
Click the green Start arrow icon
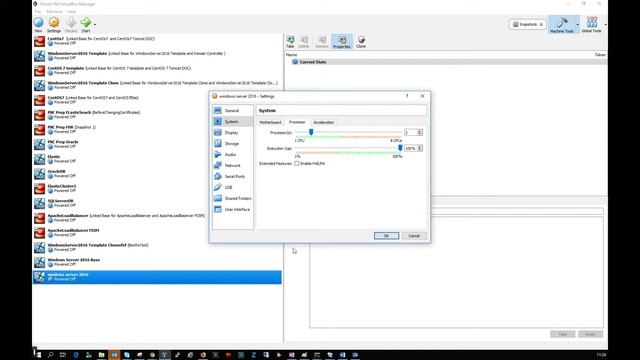coord(86,24)
